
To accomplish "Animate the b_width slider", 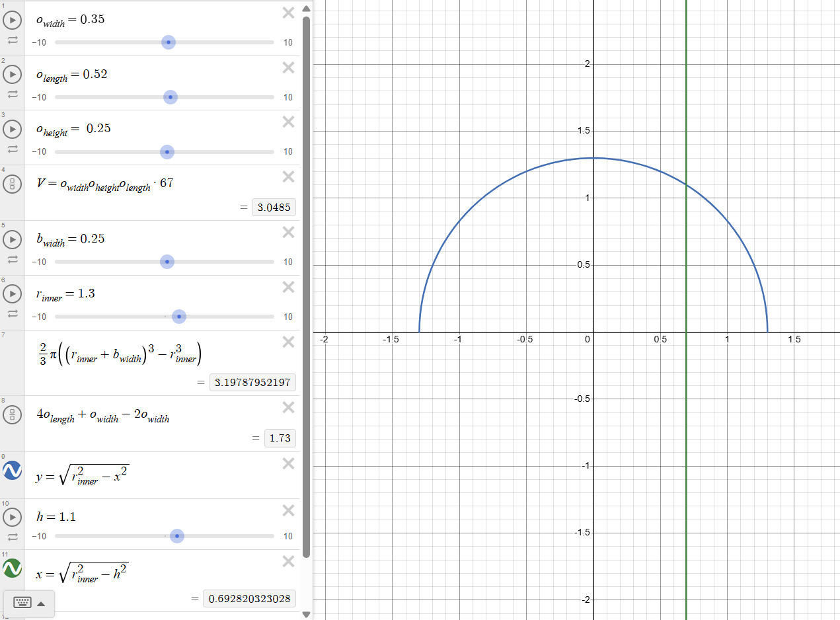I will [x=12, y=239].
